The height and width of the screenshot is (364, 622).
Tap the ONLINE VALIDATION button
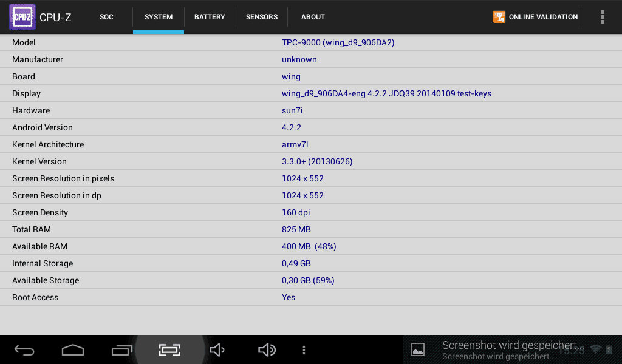coord(536,17)
